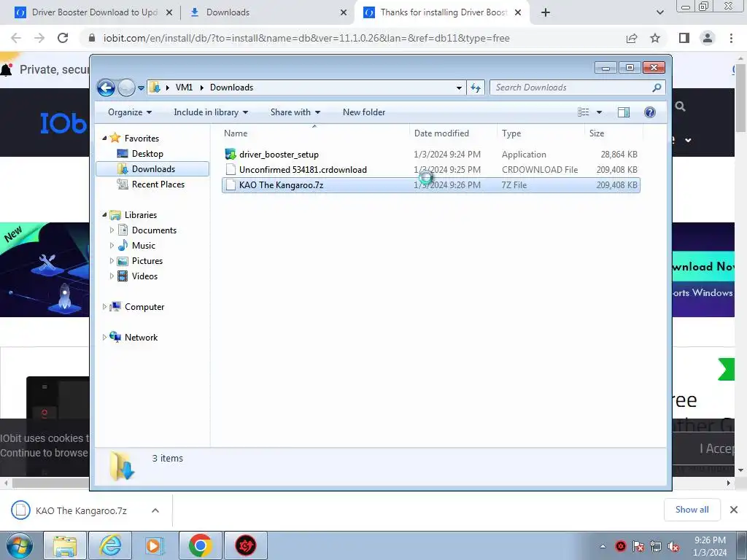The height and width of the screenshot is (560, 747).
Task: Switch to the Downloads browser tab
Action: (x=228, y=12)
